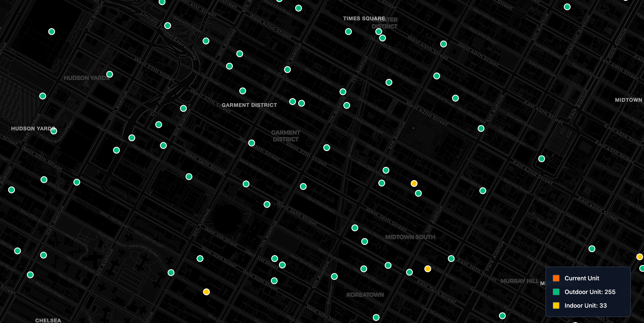Click yellow indoor marker near East 34th Street label
The height and width of the screenshot is (323, 644).
tap(428, 269)
